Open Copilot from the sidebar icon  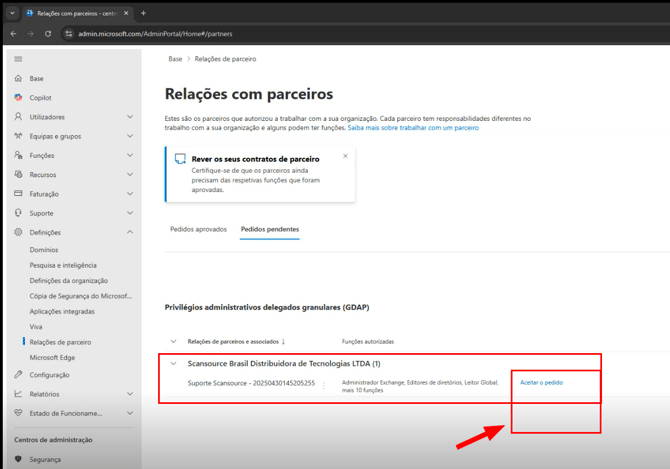[18, 98]
